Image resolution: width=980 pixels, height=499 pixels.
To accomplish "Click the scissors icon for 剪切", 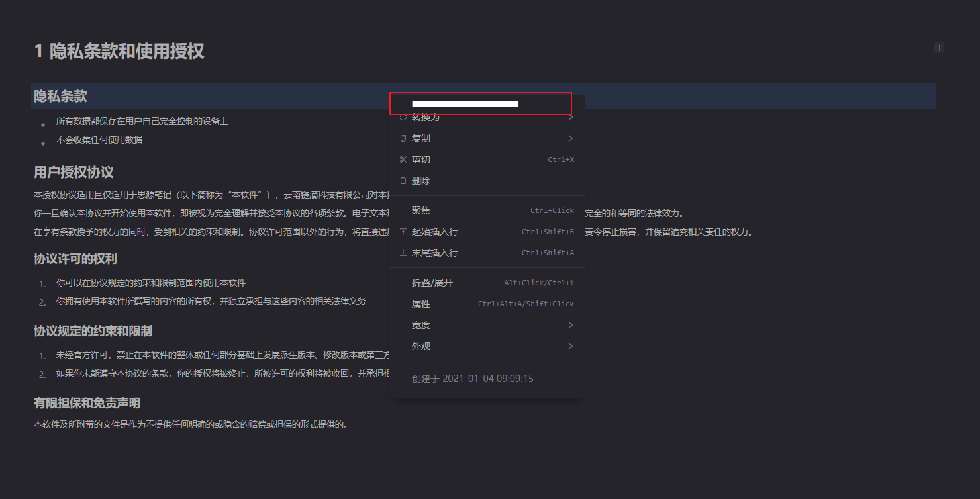I will [x=403, y=159].
